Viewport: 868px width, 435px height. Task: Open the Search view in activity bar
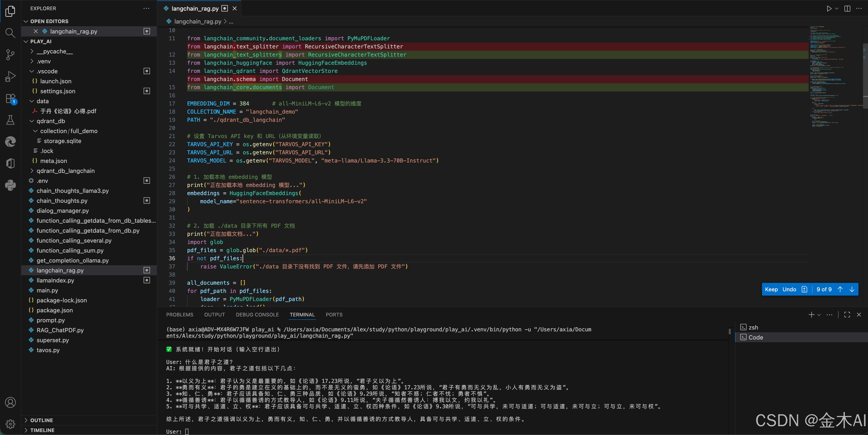pos(10,33)
